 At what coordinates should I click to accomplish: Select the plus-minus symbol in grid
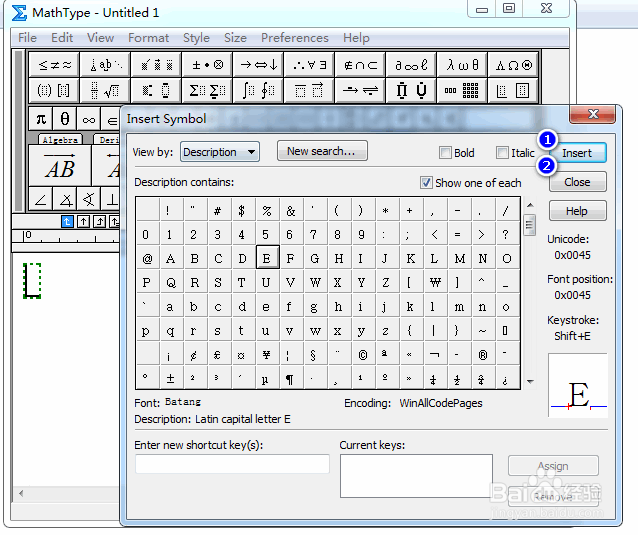pyautogui.click(x=171, y=378)
